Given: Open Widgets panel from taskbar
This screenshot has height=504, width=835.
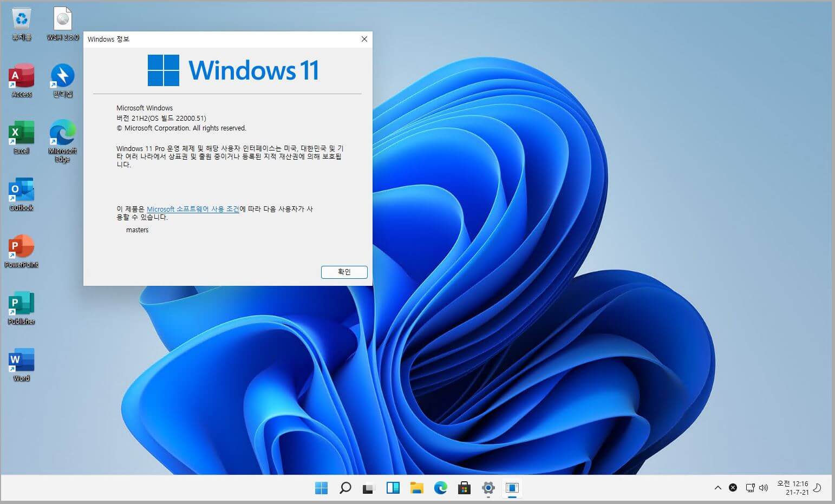Looking at the screenshot, I should tap(393, 488).
